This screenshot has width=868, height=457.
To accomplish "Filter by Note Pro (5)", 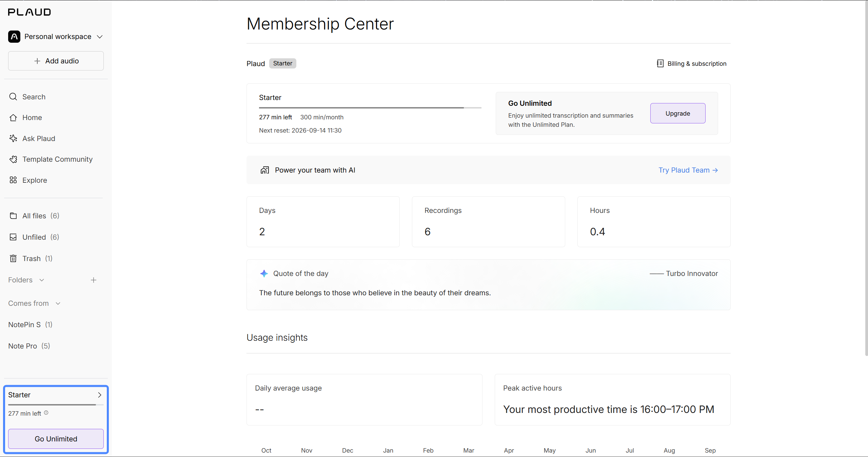I will click(x=29, y=346).
